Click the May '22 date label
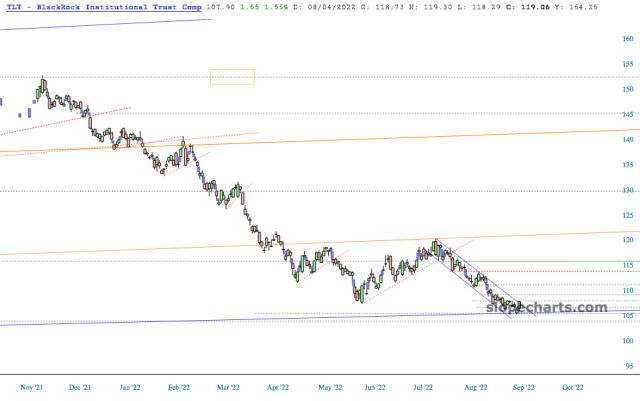Screen dimensions: 640x401 [330, 387]
